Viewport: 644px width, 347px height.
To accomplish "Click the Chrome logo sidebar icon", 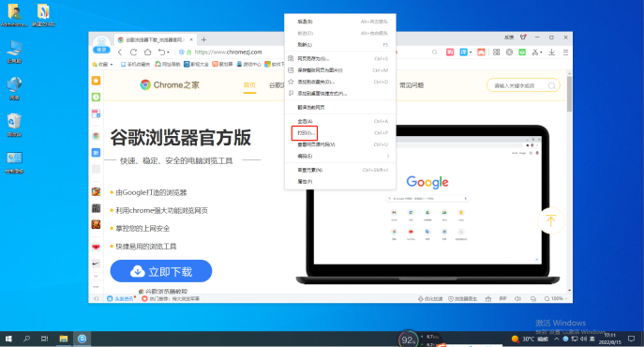I will (x=96, y=136).
